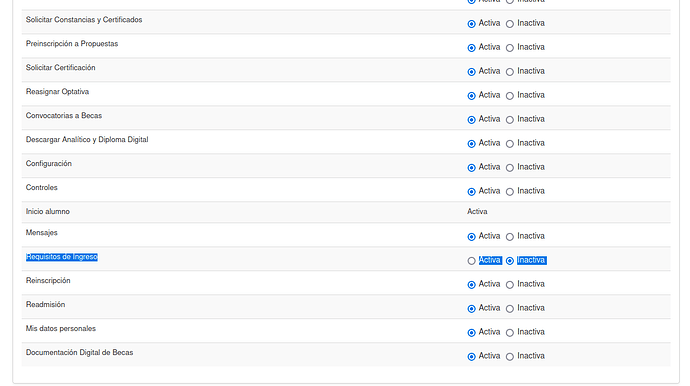Viewport: 690px width, 386px height.
Task: Set Reinscripción to Inactiva
Action: click(x=510, y=285)
